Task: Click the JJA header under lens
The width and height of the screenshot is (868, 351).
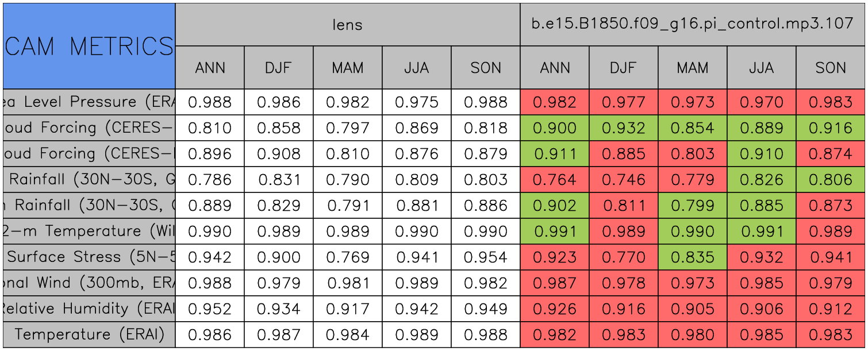Action: [416, 68]
